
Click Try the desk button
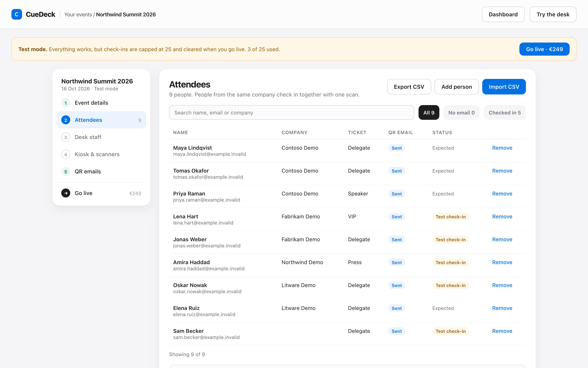[x=553, y=14]
